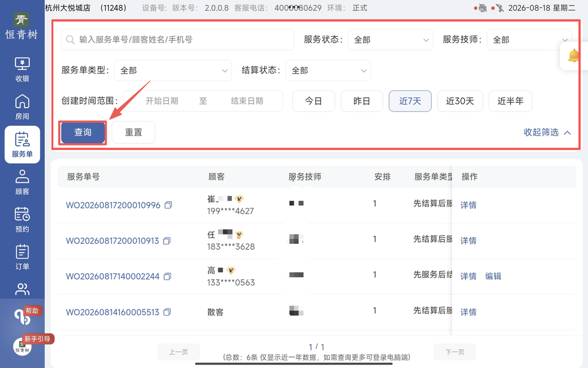This screenshot has height=368, width=588.
Task: Open the 新手引导 beginner guide icon
Action: tap(22, 346)
